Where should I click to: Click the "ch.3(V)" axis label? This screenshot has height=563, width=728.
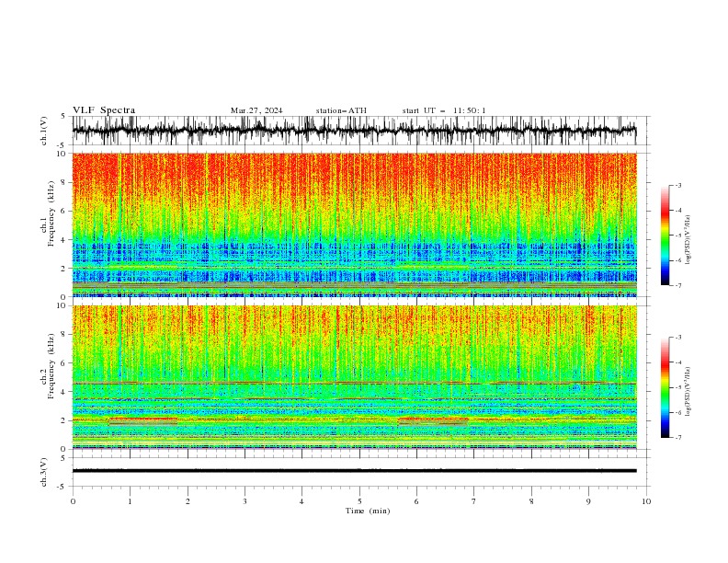click(x=44, y=472)
